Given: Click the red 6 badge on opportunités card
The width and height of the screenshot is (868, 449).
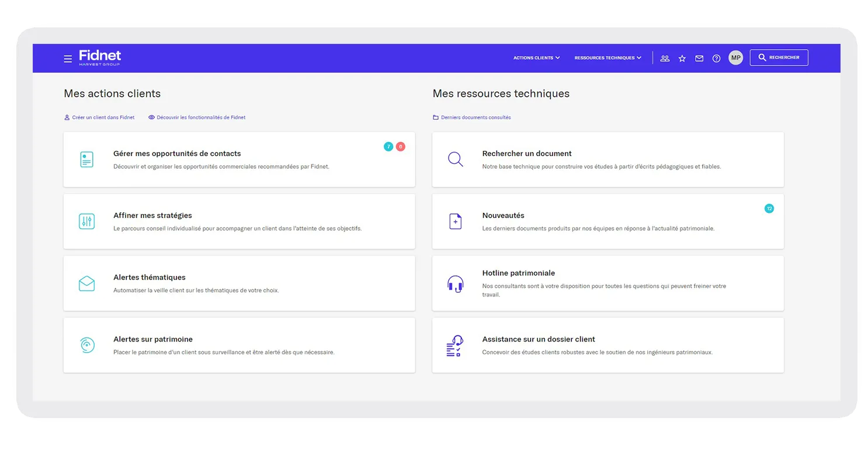Looking at the screenshot, I should pyautogui.click(x=401, y=147).
